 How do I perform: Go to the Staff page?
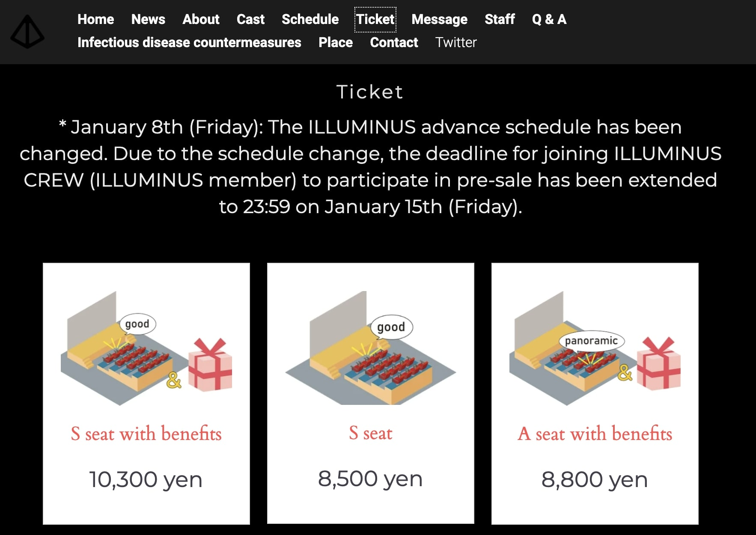[500, 19]
